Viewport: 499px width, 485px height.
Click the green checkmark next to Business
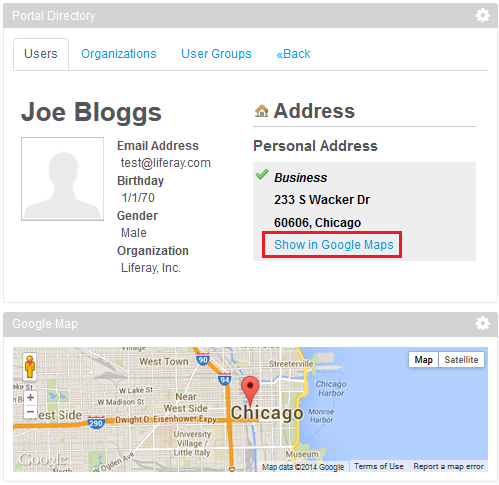(262, 174)
